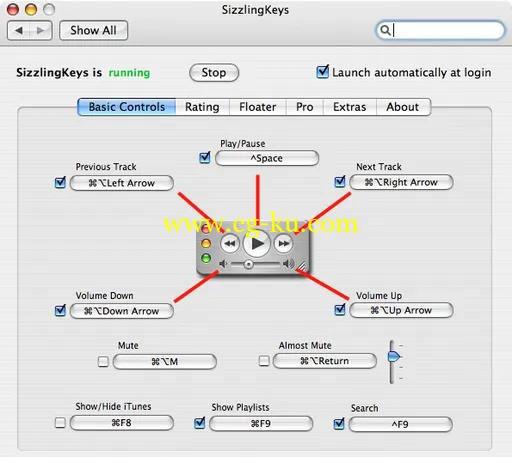Click the 'Volume Up' label

pos(379,296)
